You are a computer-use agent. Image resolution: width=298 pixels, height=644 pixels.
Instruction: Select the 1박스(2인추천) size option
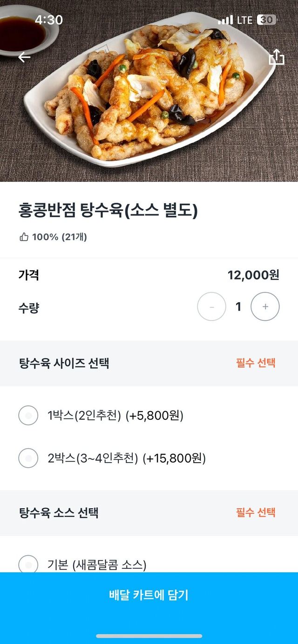tap(28, 415)
